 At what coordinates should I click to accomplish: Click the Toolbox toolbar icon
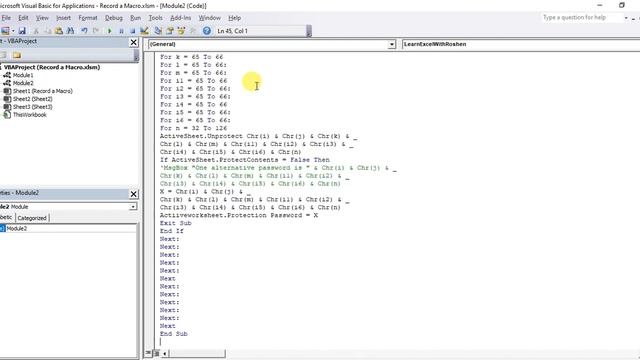(193, 31)
